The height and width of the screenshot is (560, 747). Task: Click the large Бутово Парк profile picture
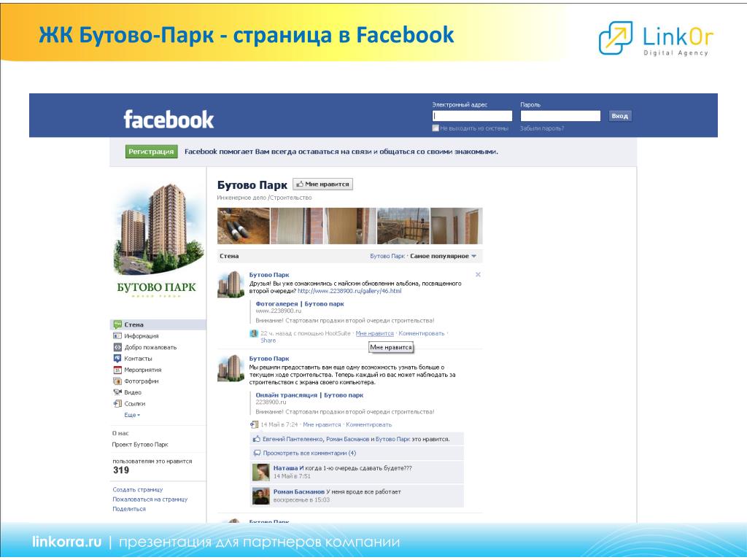(158, 241)
